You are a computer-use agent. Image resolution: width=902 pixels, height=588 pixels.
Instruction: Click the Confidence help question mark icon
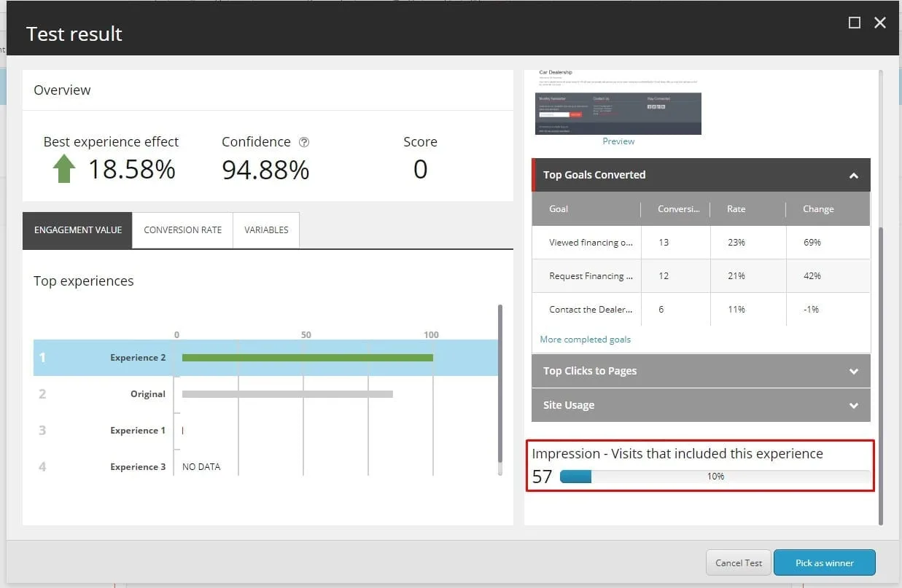(x=304, y=142)
